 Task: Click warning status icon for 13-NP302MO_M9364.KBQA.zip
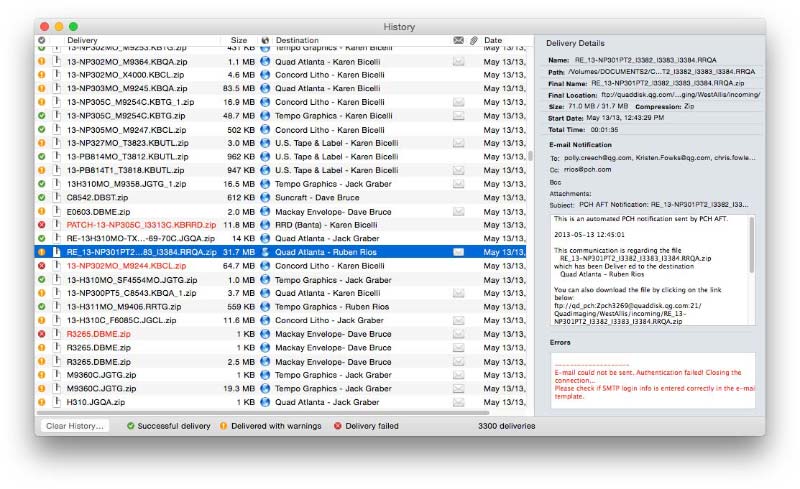tap(42, 61)
